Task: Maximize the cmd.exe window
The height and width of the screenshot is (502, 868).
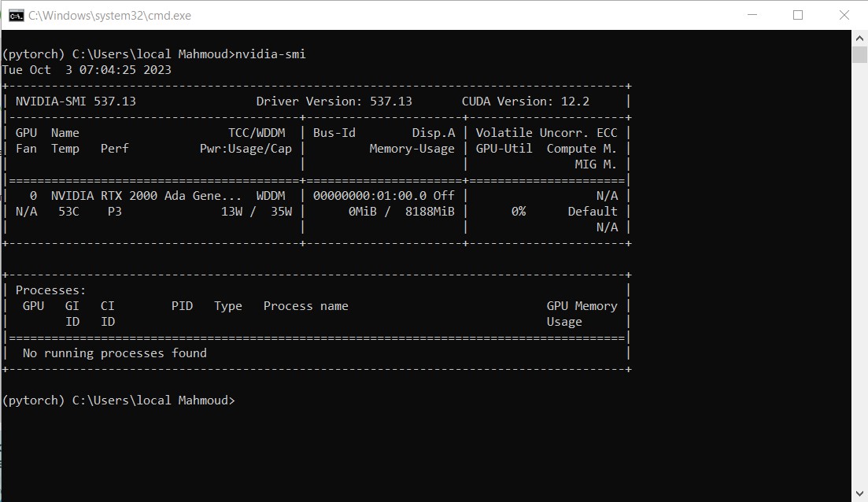Action: [x=798, y=15]
